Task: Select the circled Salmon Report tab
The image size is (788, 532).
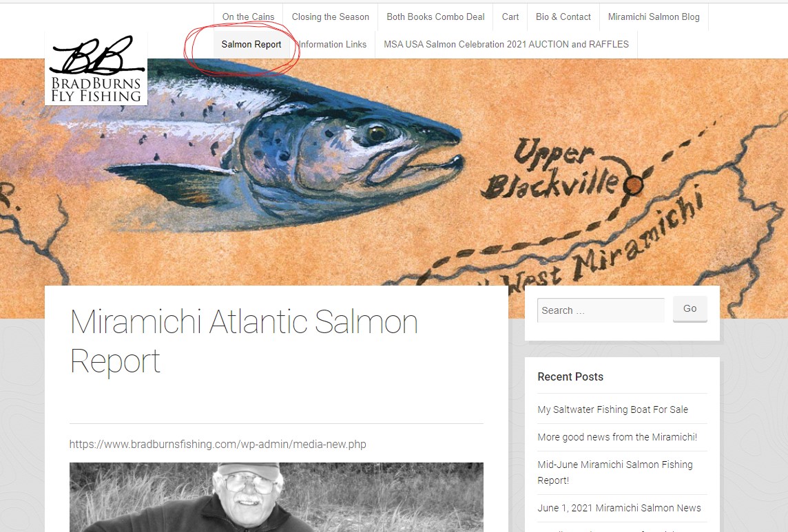Action: [251, 44]
